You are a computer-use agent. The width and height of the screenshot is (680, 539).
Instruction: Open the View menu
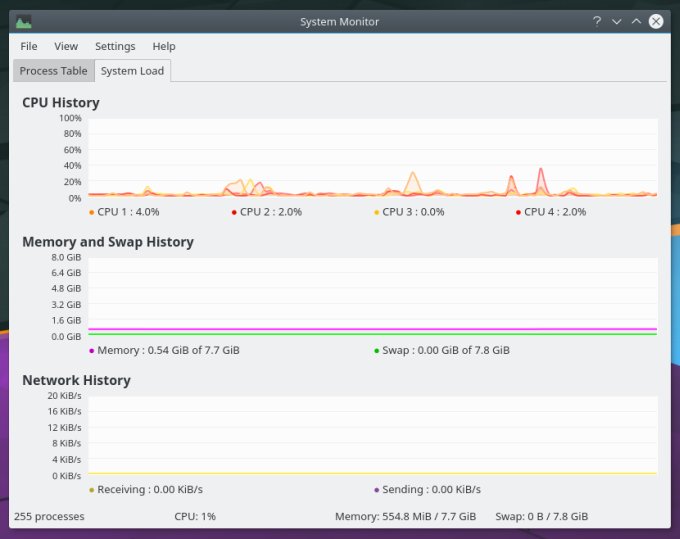click(x=66, y=46)
